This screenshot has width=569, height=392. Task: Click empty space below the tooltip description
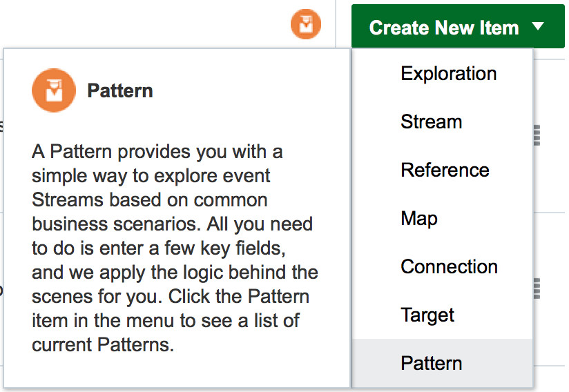click(x=177, y=371)
